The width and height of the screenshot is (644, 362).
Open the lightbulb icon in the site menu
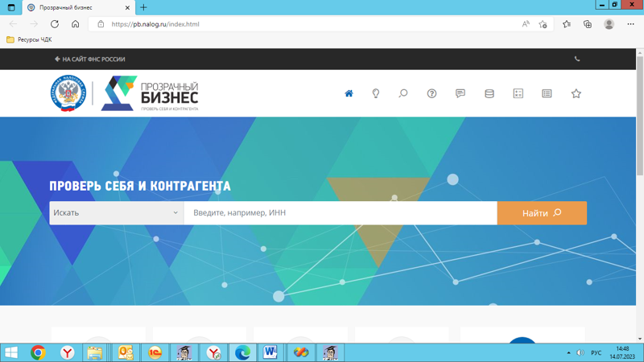click(x=376, y=93)
